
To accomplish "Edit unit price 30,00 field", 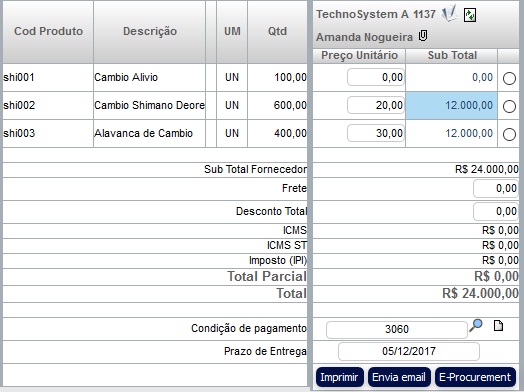I will pyautogui.click(x=376, y=133).
